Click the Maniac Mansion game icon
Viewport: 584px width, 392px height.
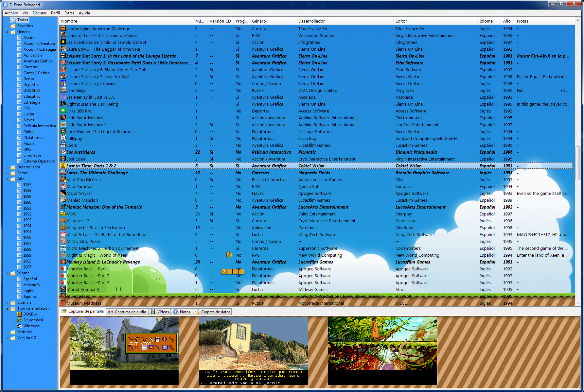click(x=63, y=200)
